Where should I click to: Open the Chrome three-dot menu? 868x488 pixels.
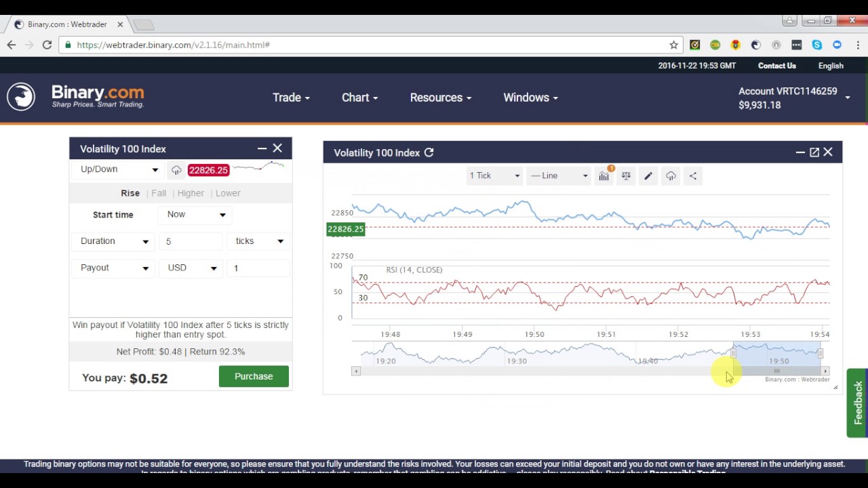(858, 45)
